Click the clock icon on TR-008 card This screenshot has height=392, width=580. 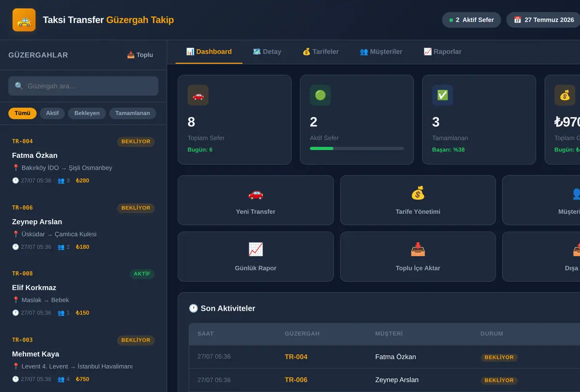tap(15, 313)
